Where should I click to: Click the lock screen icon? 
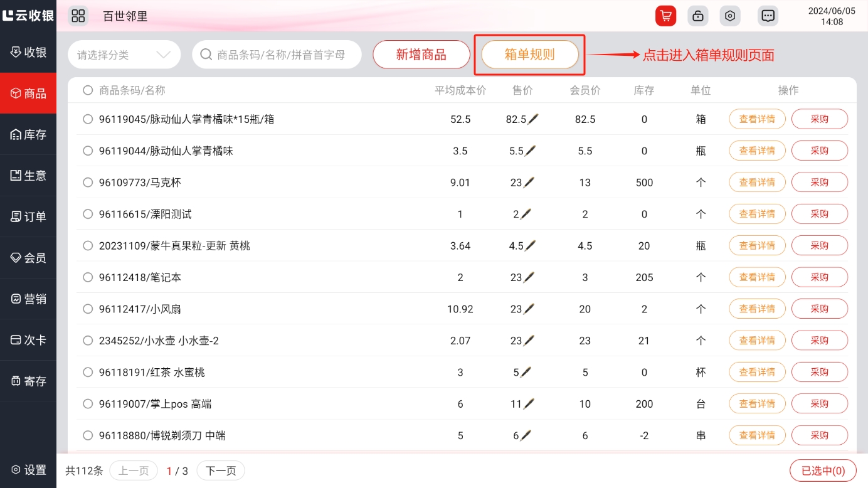coord(697,16)
